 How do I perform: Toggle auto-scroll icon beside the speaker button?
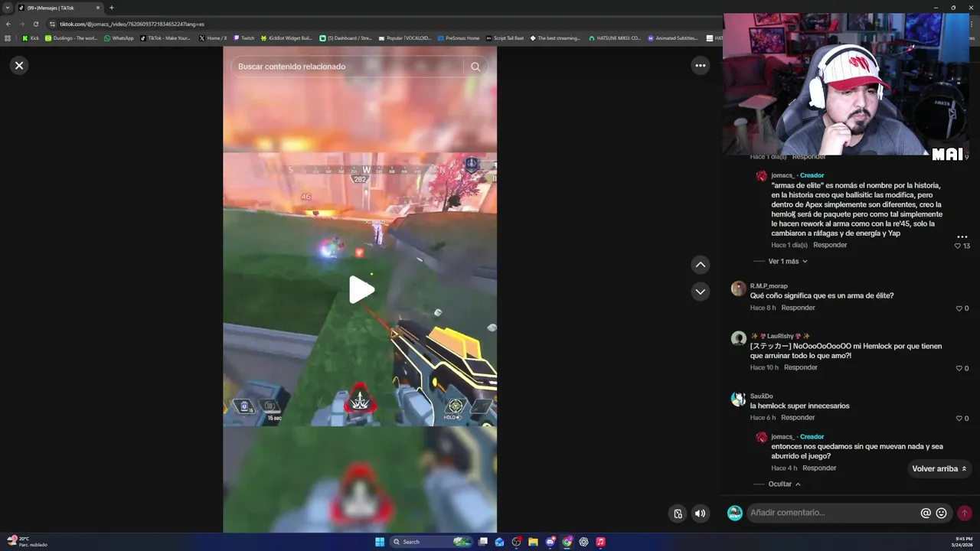pyautogui.click(x=678, y=514)
